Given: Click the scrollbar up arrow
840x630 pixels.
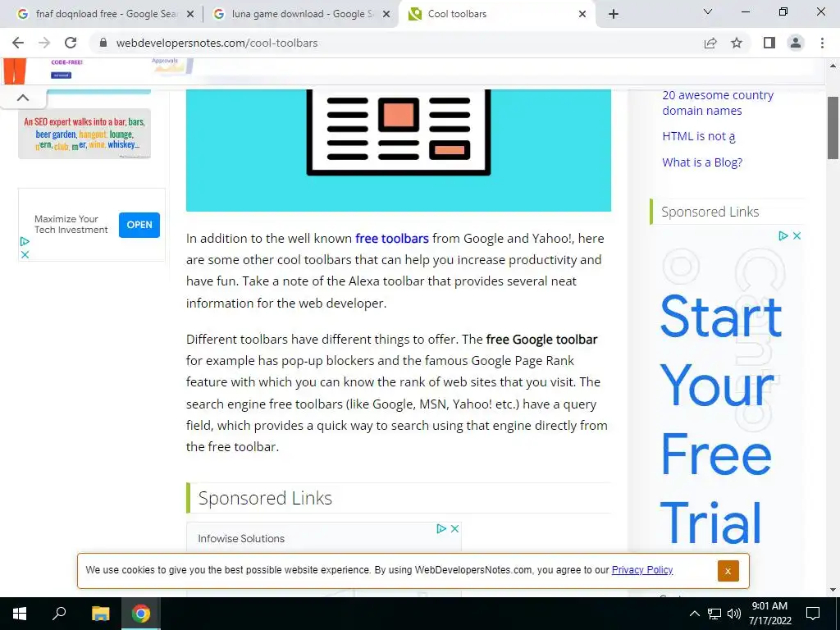Looking at the screenshot, I should [833, 66].
